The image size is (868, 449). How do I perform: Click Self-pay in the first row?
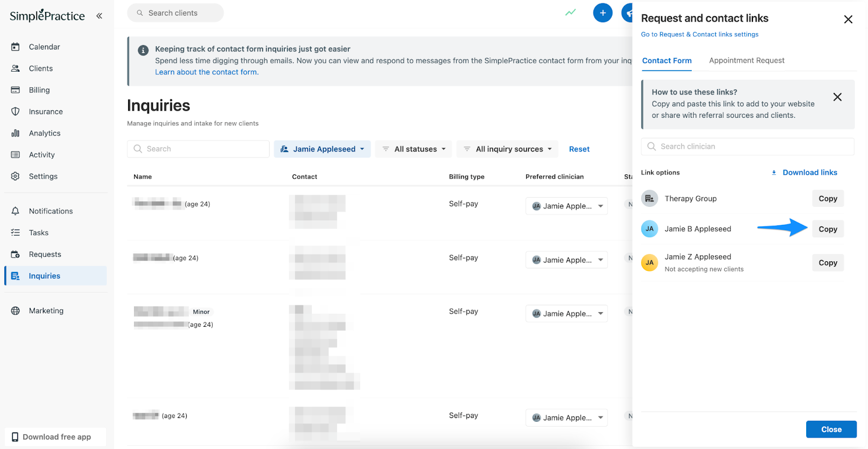coord(463,204)
